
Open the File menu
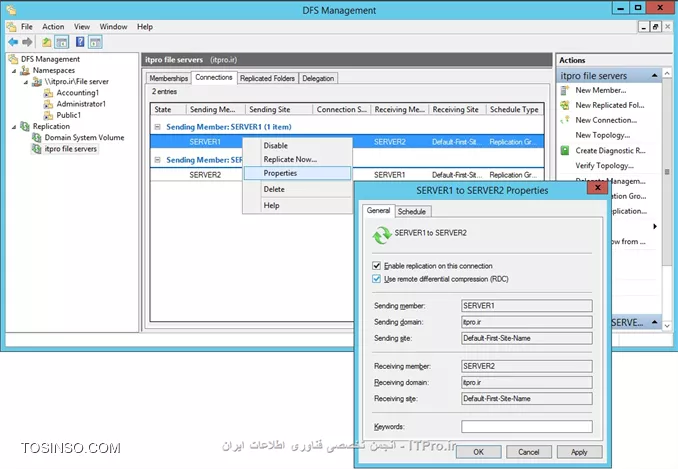tap(27, 26)
